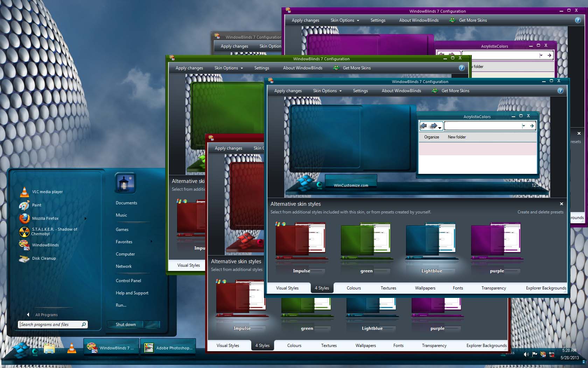The height and width of the screenshot is (368, 588).
Task: Launch Paint from the Start menu
Action: (31, 205)
